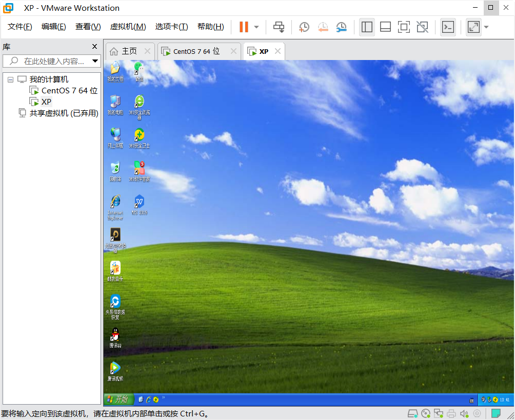Select the 腾讯视频 desktop icon
The height and width of the screenshot is (420, 515).
pyautogui.click(x=115, y=371)
